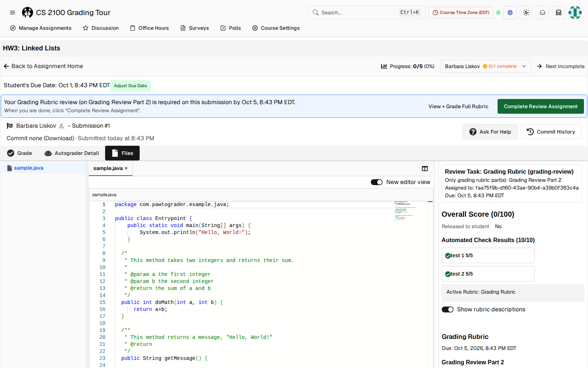
Task: Open Course Settings
Action: (x=276, y=28)
